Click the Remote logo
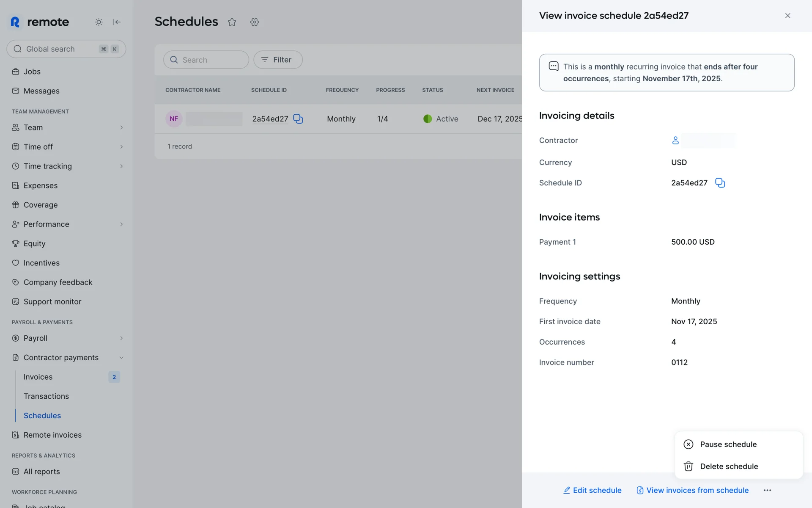 (40, 22)
